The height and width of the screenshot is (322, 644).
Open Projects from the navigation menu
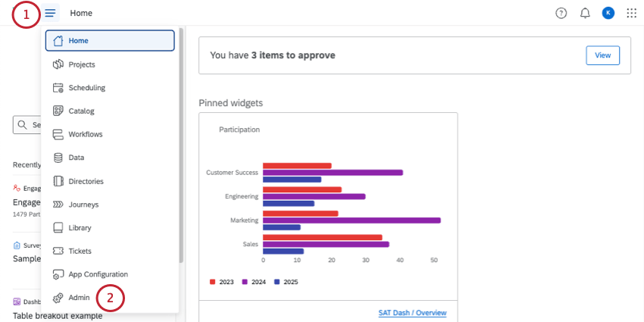coord(81,64)
